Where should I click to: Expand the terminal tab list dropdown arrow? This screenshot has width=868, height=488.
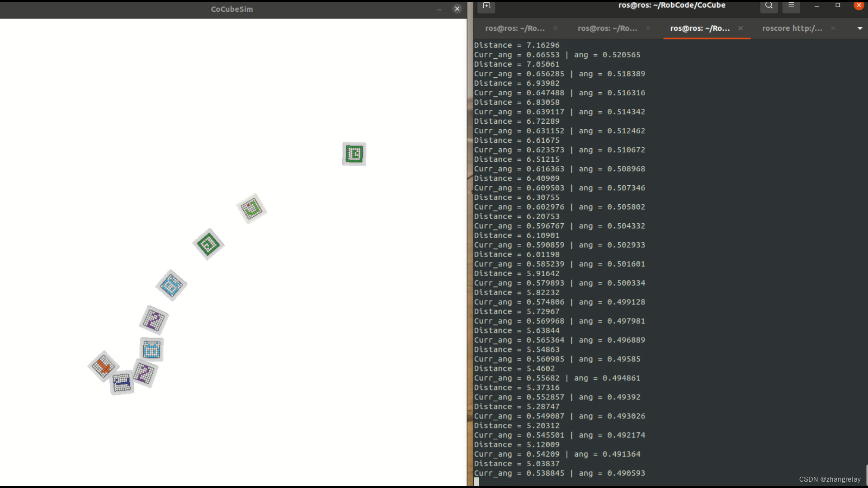[x=859, y=28]
